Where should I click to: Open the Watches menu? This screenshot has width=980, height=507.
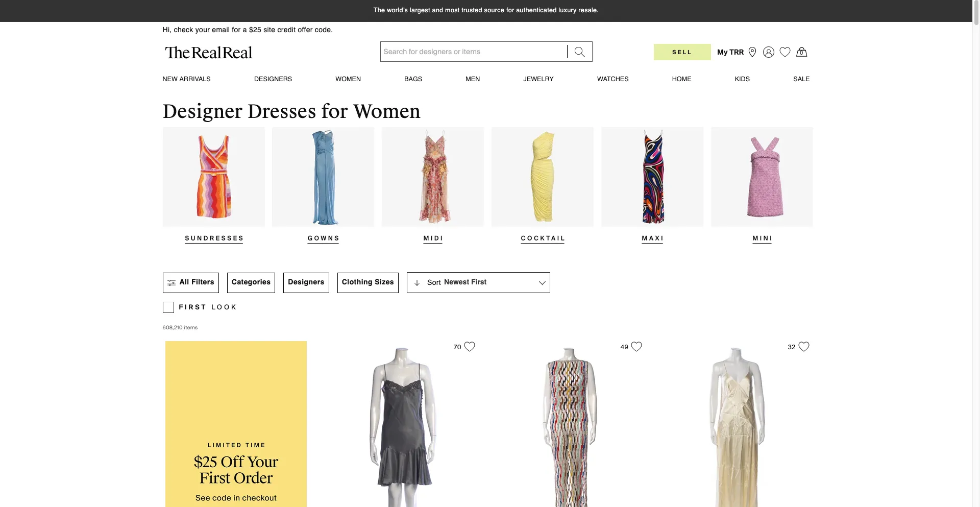point(613,79)
